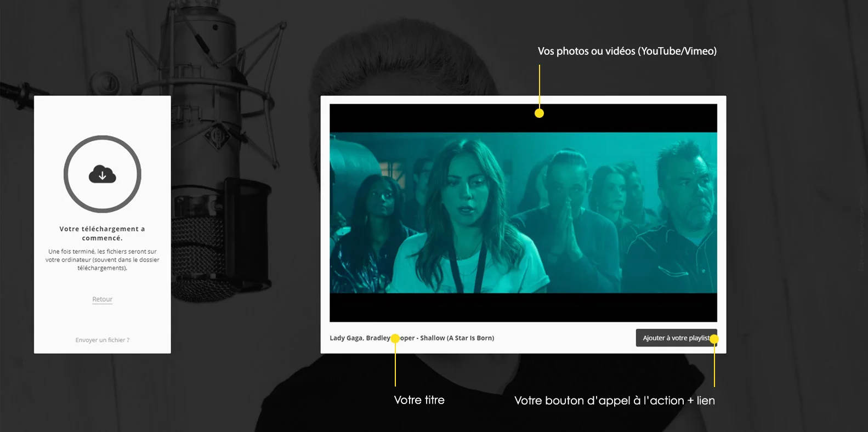Image resolution: width=868 pixels, height=432 pixels.
Task: Select the video title 'Lady Gaga, Bradley Cooper - Shallow'
Action: pyautogui.click(x=412, y=338)
